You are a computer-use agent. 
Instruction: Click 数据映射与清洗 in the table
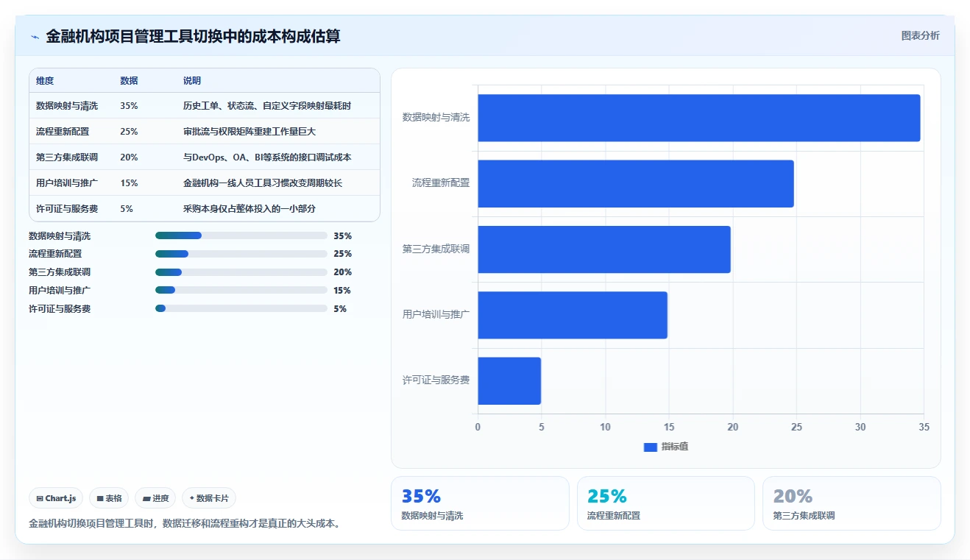(67, 106)
